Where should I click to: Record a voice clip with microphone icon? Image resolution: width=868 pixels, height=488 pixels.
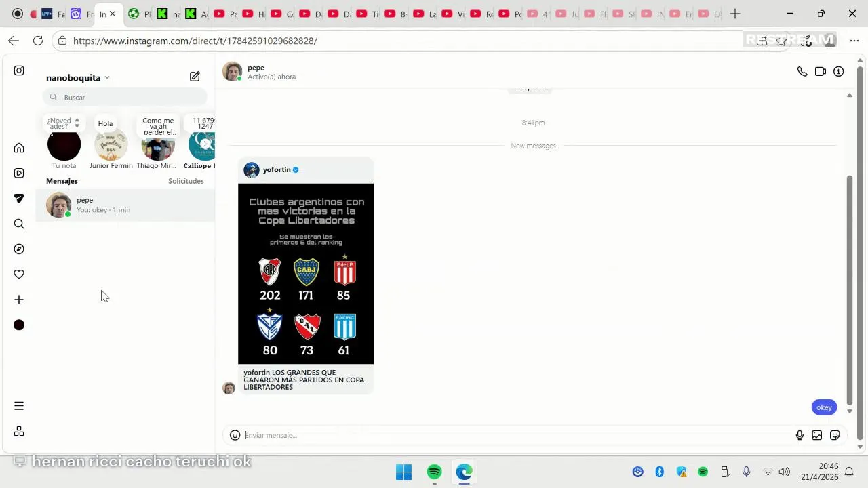click(x=800, y=435)
